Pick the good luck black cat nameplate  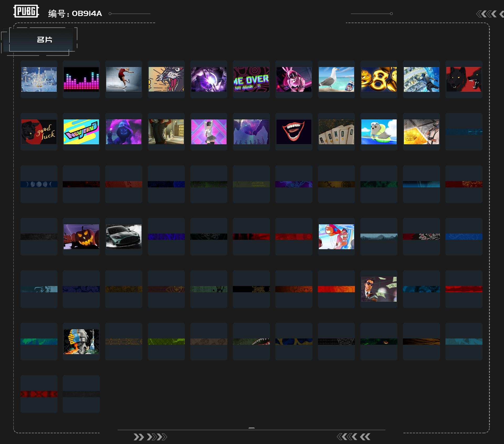[39, 132]
